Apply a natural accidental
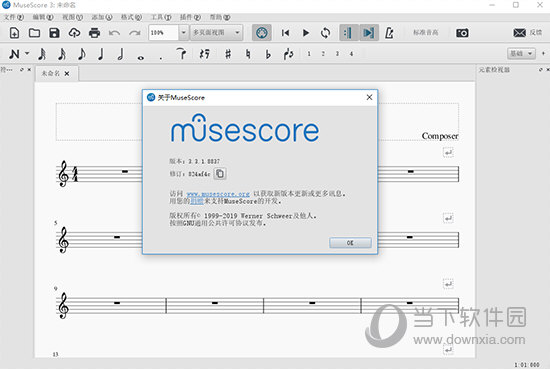The image size is (550, 369). point(248,54)
